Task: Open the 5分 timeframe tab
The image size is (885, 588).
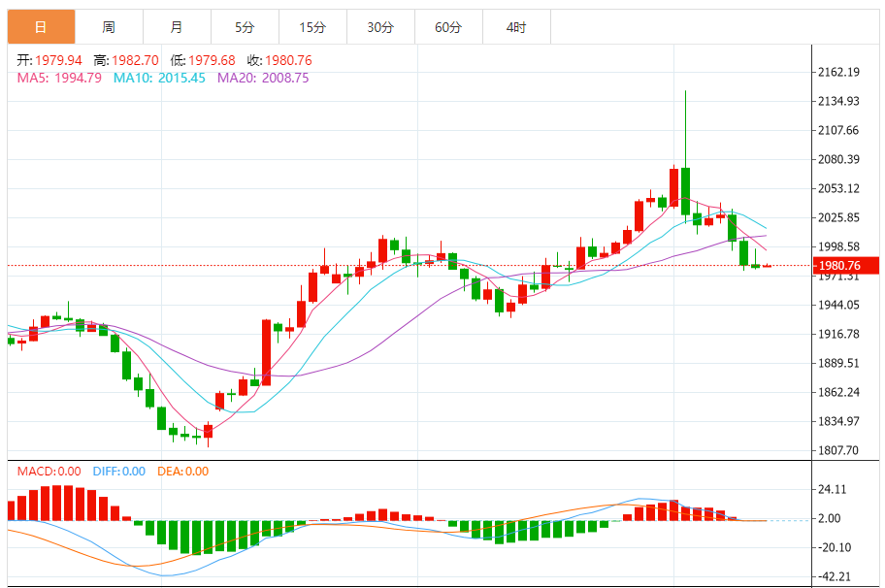Action: click(245, 26)
